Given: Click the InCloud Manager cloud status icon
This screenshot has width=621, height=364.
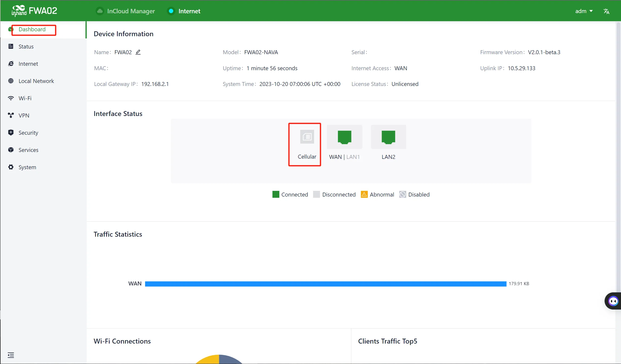Looking at the screenshot, I should (x=100, y=11).
